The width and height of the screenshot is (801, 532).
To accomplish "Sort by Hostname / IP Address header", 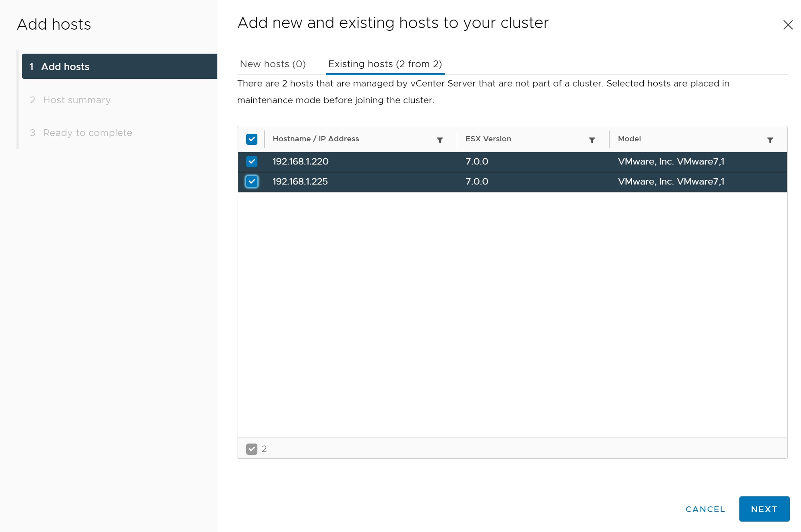I will [315, 139].
